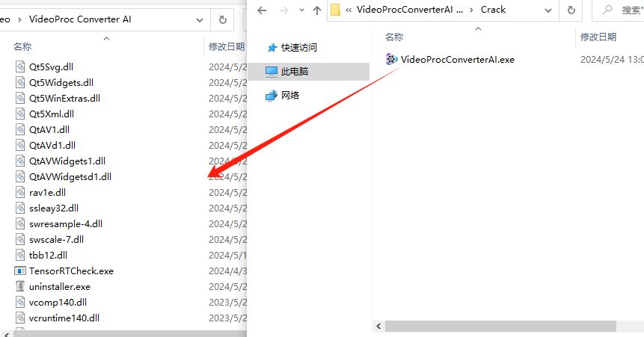Select the file name TensorRTCheck.exe
Screen dimensions: 644x337
pos(71,271)
